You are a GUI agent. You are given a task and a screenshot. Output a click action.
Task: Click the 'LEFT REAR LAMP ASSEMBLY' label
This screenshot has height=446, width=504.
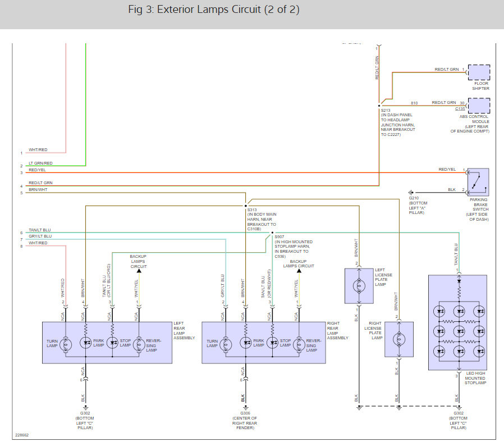pyautogui.click(x=184, y=330)
